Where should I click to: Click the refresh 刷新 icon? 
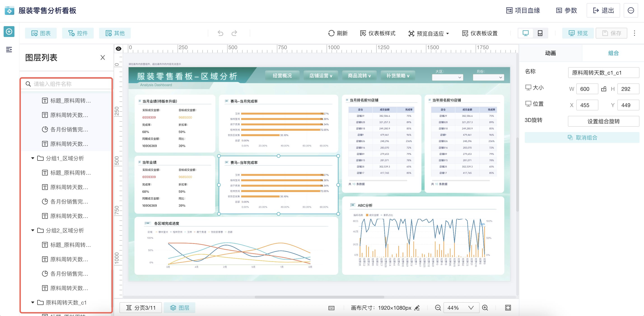(x=331, y=33)
